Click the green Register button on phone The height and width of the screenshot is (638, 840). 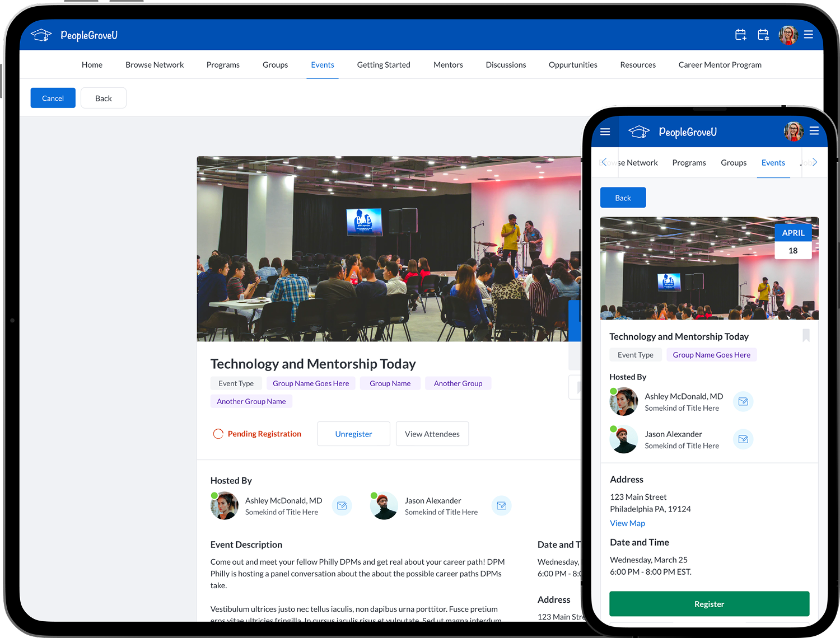(709, 604)
